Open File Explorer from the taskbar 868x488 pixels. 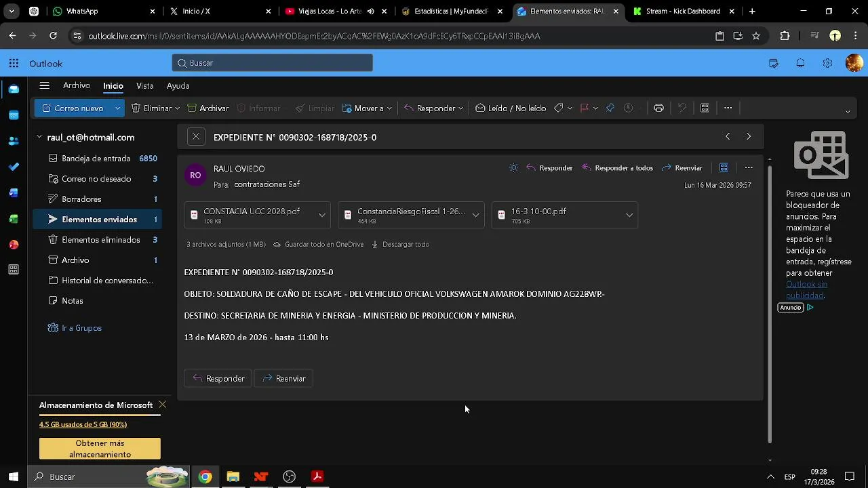233,477
